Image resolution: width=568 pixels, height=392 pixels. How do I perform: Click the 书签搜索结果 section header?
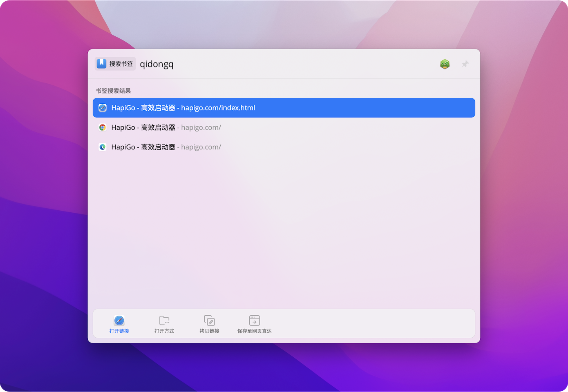tap(113, 91)
